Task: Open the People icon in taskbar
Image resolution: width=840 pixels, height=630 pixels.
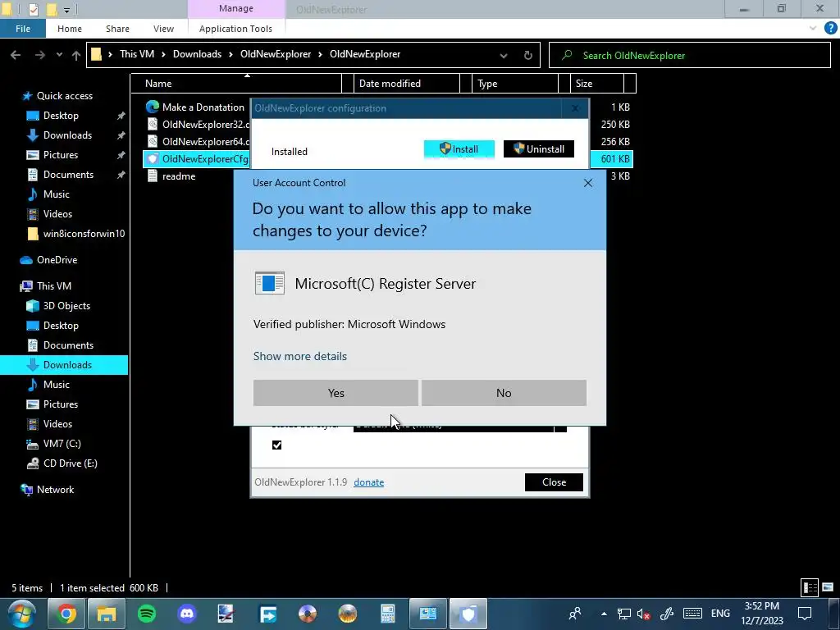Action: (x=575, y=614)
